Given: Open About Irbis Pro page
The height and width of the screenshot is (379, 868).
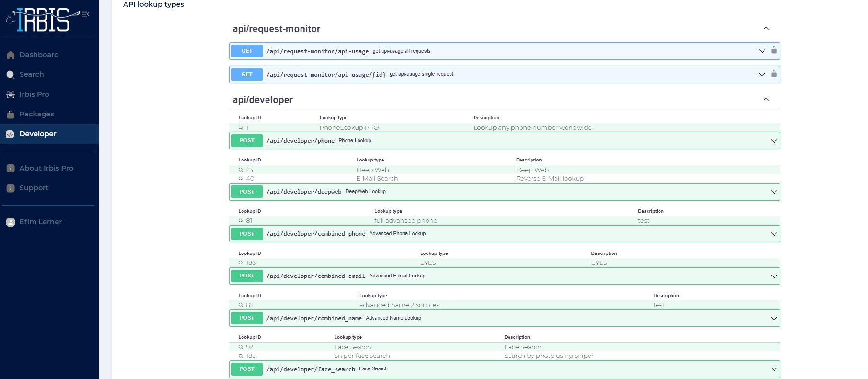Looking at the screenshot, I should 46,169.
